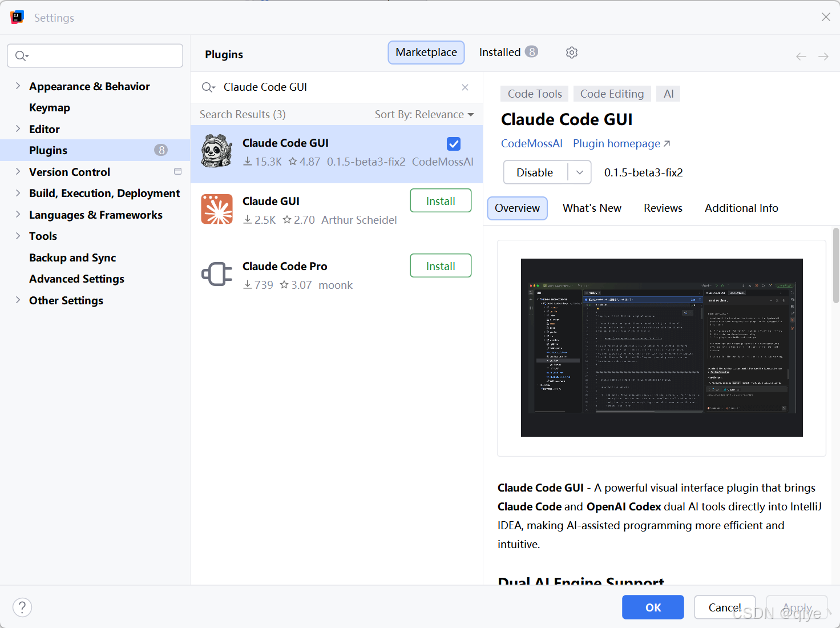Image resolution: width=840 pixels, height=628 pixels.
Task: Select Backup and Sync settings
Action: pos(72,257)
